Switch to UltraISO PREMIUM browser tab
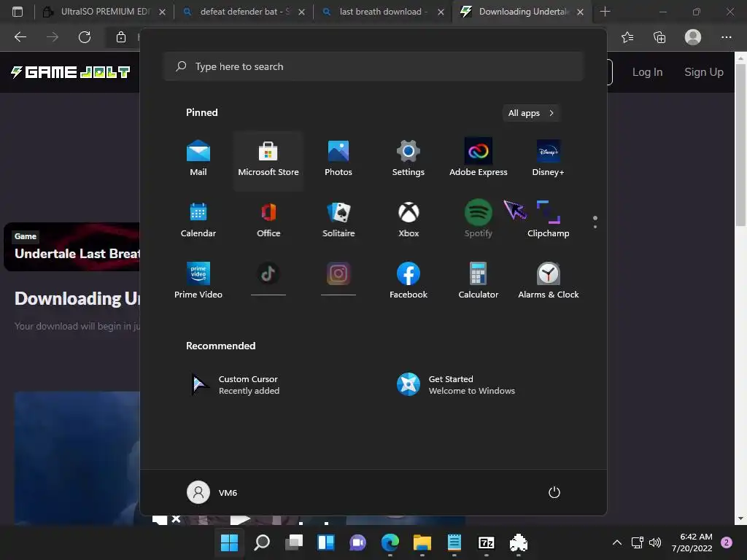The height and width of the screenshot is (560, 747). click(105, 12)
